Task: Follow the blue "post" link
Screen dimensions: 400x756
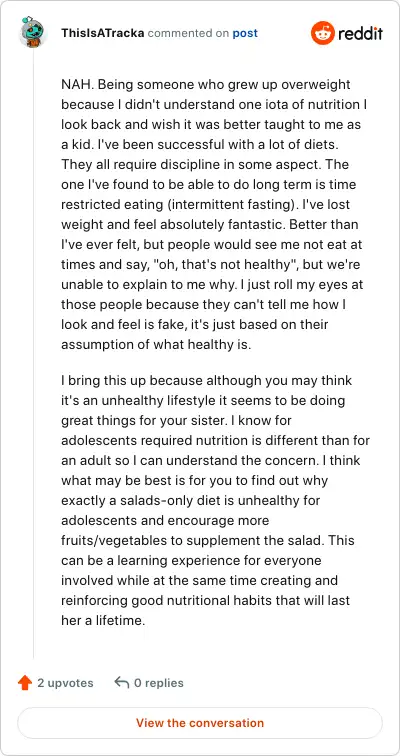Action: (245, 33)
